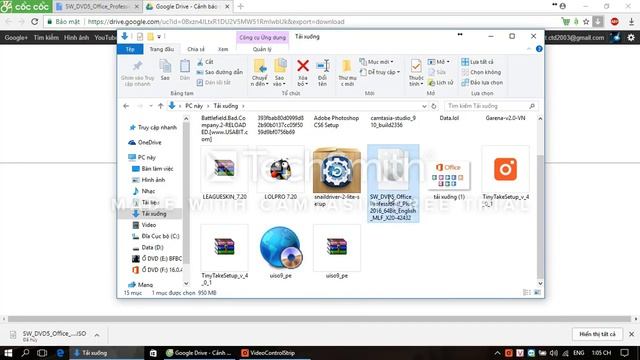Image resolution: width=640 pixels, height=360 pixels.
Task: Switch to SW_DVD5_Office browser tab
Action: [x=97, y=7]
